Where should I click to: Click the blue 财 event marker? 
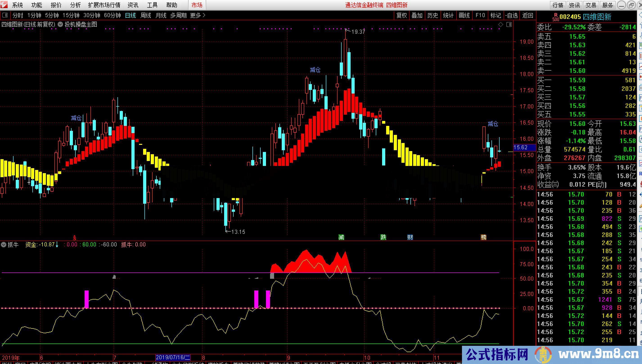tap(410, 237)
